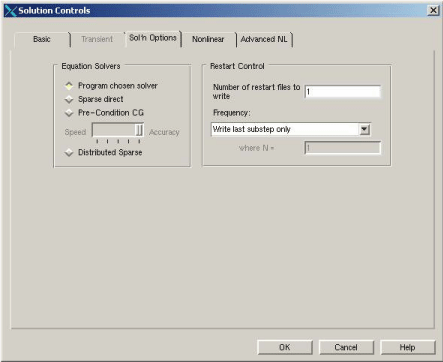Close the Solution Controls dialog
This screenshot has height=362, width=443.
pos(433,10)
